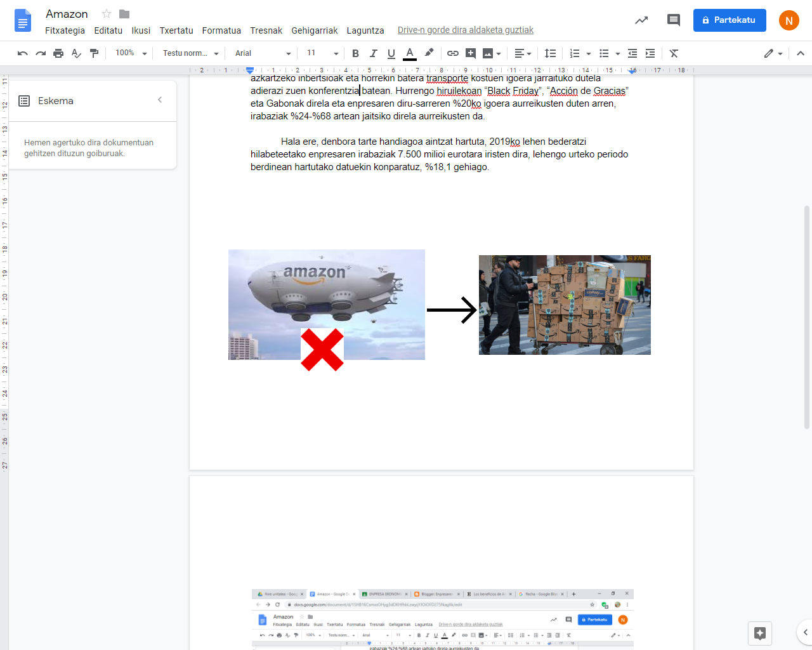812x650 pixels.
Task: Increase the indent
Action: [650, 53]
